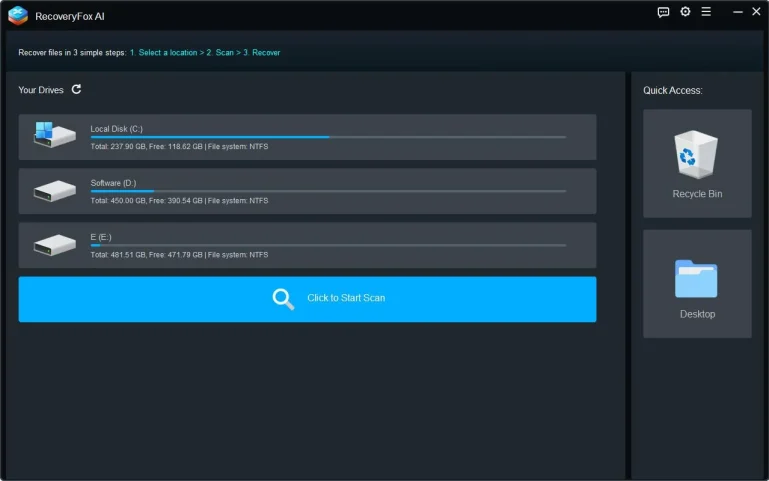Screen dimensions: 769x481
Task: Open the hamburger menu in title bar
Action: (x=706, y=12)
